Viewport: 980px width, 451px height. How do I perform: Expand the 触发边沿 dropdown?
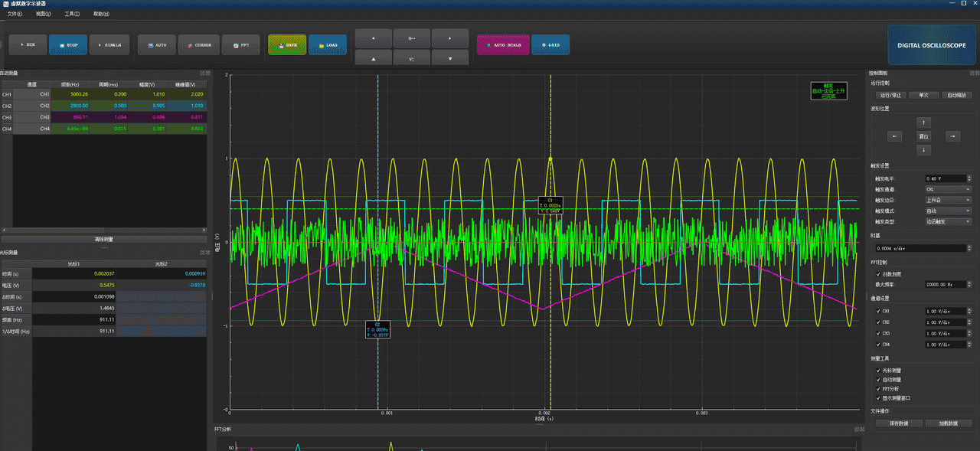coord(948,200)
